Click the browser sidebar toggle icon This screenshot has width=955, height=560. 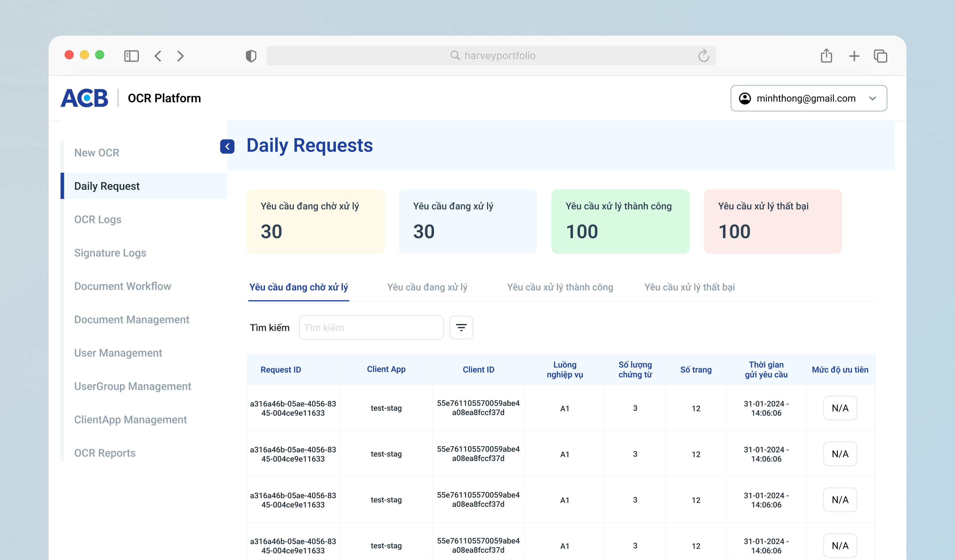[131, 56]
